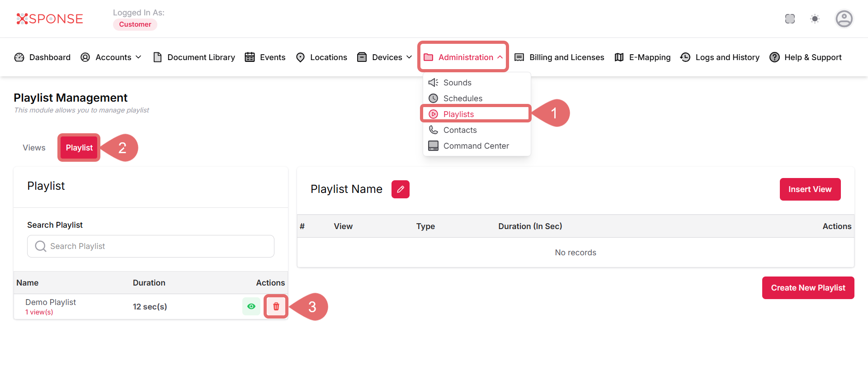This screenshot has width=868, height=375.
Task: Collapse the Administration dropdown menu
Action: [x=463, y=57]
